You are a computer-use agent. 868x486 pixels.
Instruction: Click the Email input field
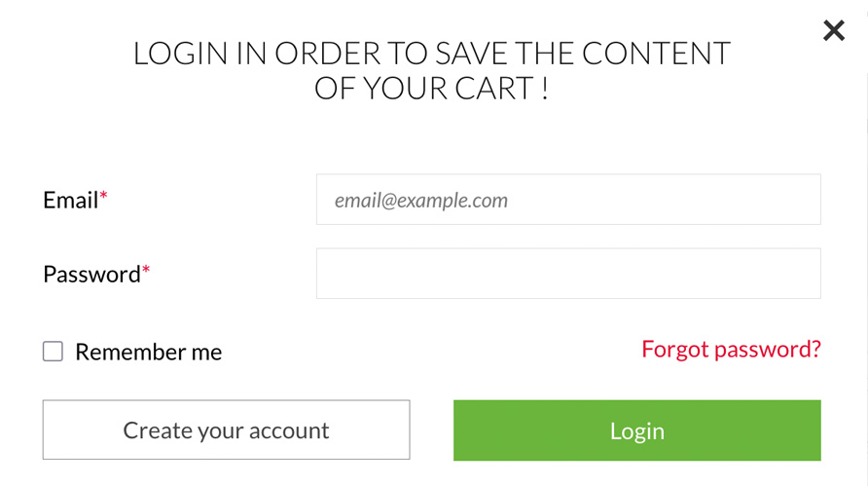(568, 200)
